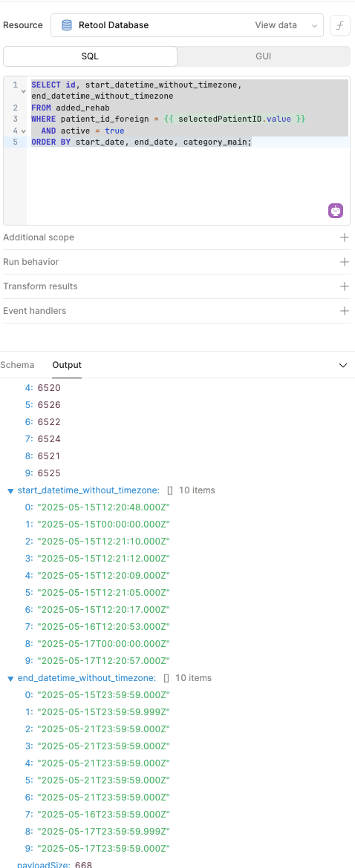
Task: Collapse start_datetime_without_timezone array
Action: 10,490
